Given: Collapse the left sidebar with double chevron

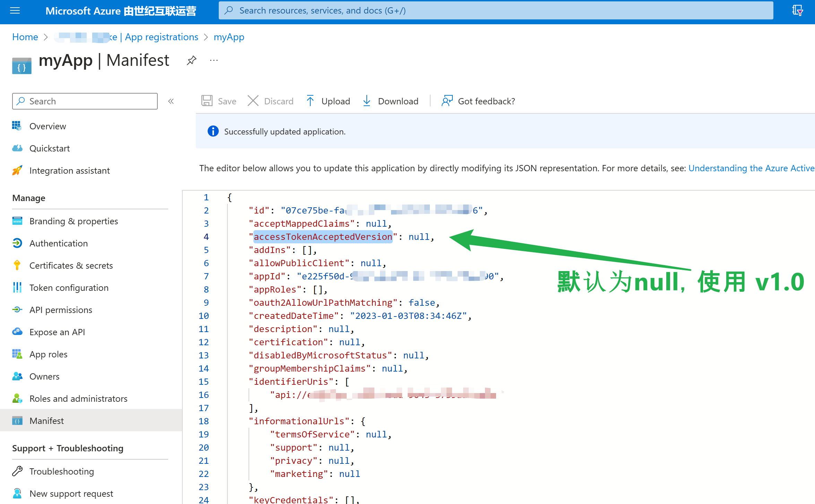Looking at the screenshot, I should (x=171, y=101).
